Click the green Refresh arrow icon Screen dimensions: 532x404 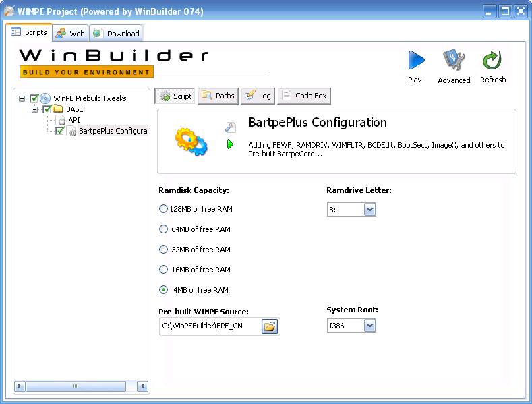tap(492, 60)
